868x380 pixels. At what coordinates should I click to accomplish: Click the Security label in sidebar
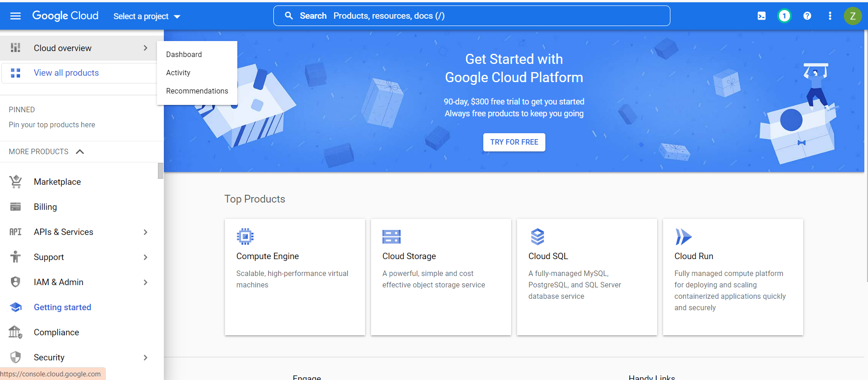point(49,357)
